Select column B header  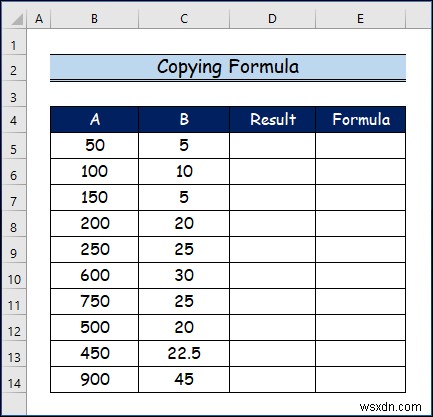pos(94,19)
